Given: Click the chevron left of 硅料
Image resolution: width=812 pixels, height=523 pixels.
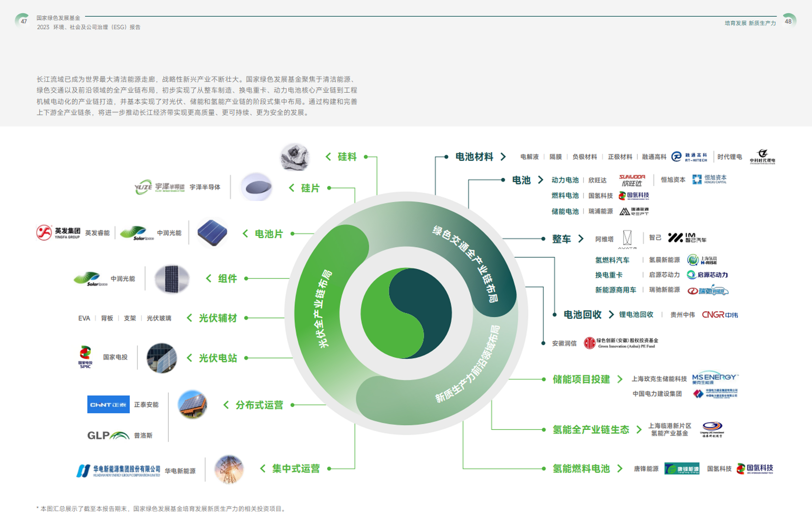Looking at the screenshot, I should (x=328, y=157).
